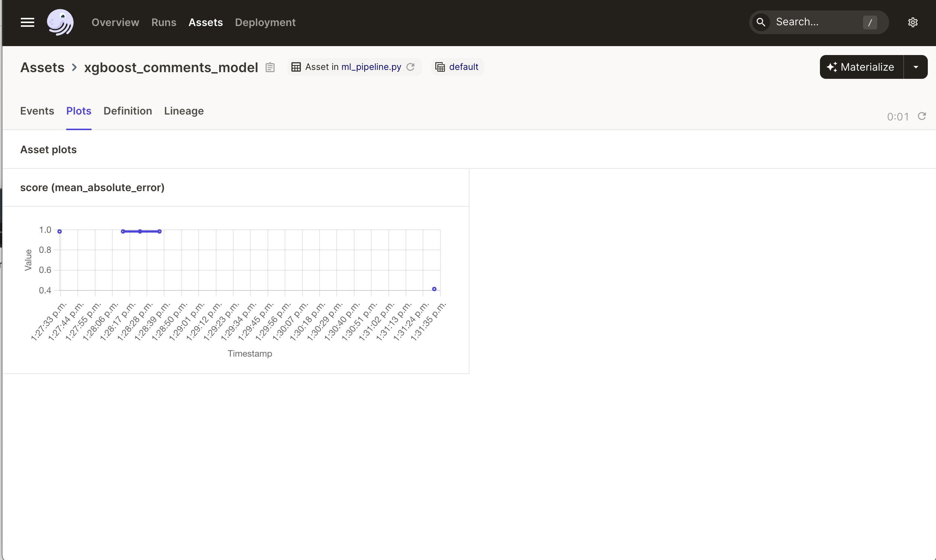Switch to the Events tab

pos(37,111)
